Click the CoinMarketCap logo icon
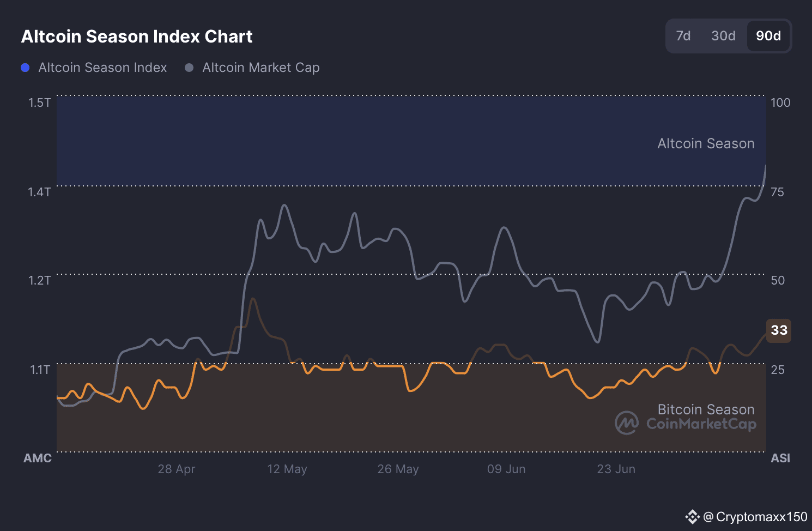 click(x=627, y=423)
